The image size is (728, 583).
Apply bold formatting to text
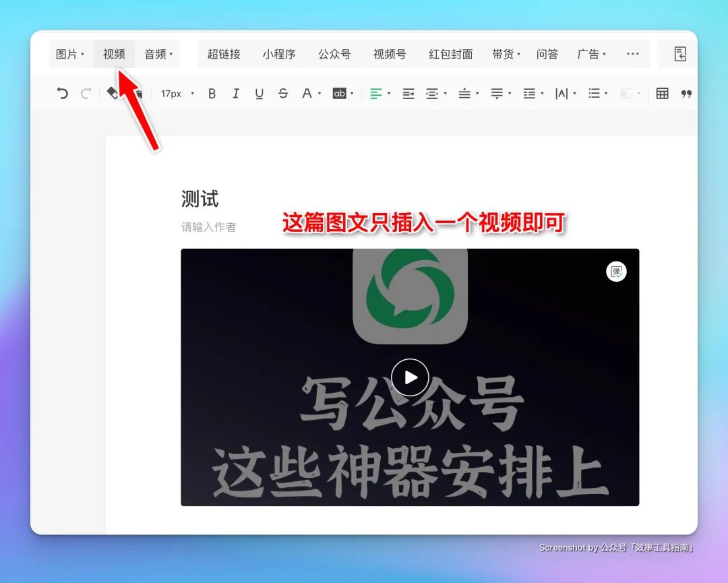pos(212,93)
